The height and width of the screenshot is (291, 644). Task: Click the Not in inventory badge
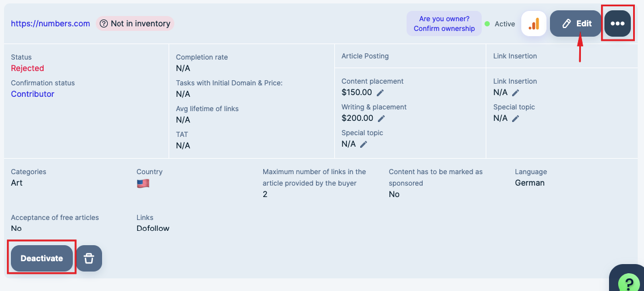135,24
